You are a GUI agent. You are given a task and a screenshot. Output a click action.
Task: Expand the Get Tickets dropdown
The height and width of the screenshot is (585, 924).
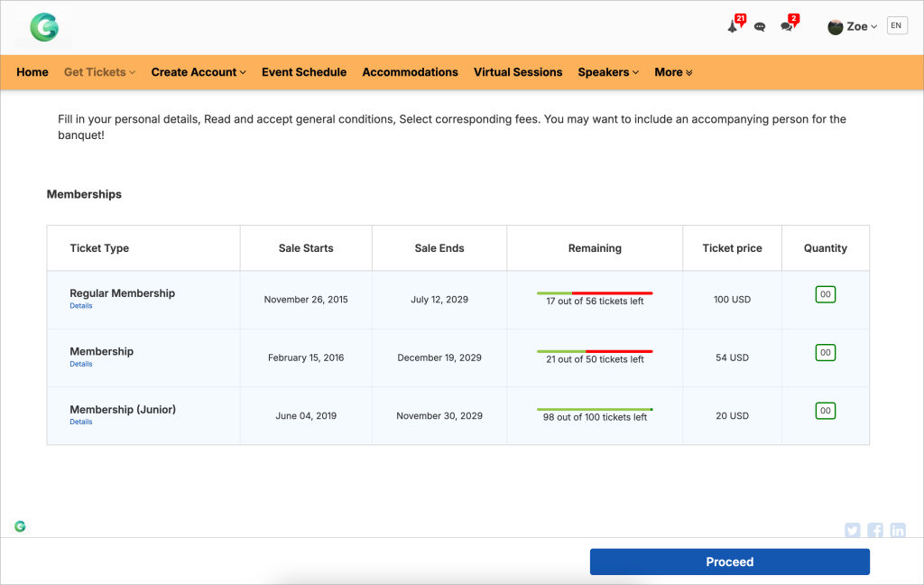click(99, 72)
